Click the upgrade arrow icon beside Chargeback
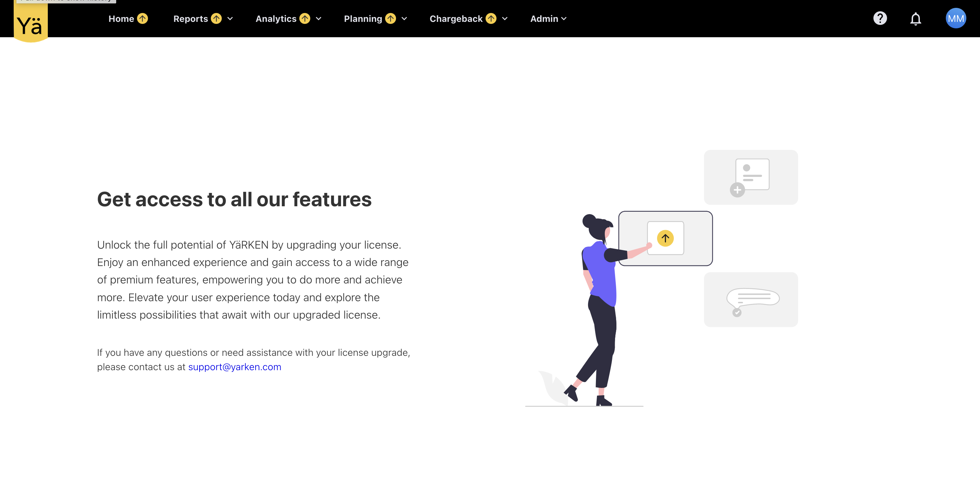The image size is (980, 502). point(491,19)
